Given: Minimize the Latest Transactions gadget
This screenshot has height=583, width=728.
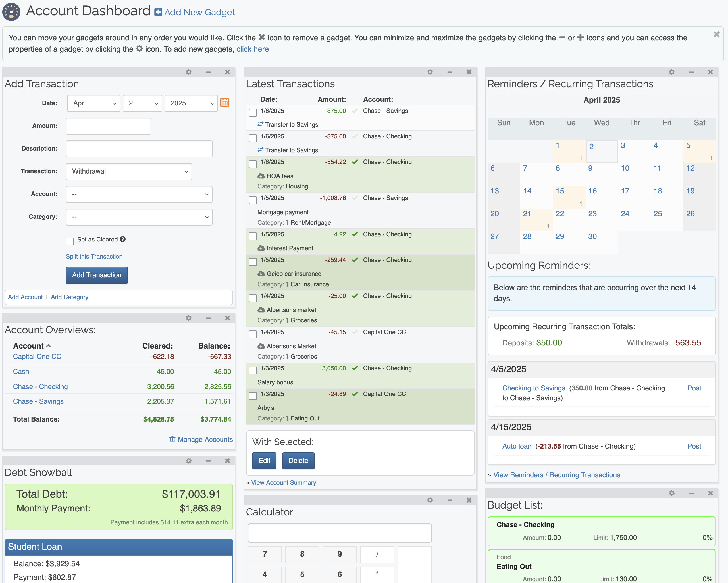Looking at the screenshot, I should pyautogui.click(x=450, y=72).
